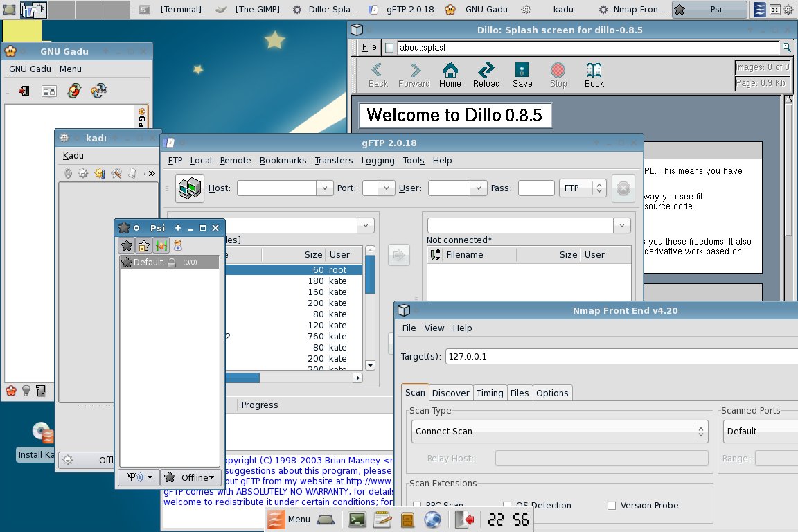
Task: Open the Psi antenna menu dropdown
Action: click(139, 477)
